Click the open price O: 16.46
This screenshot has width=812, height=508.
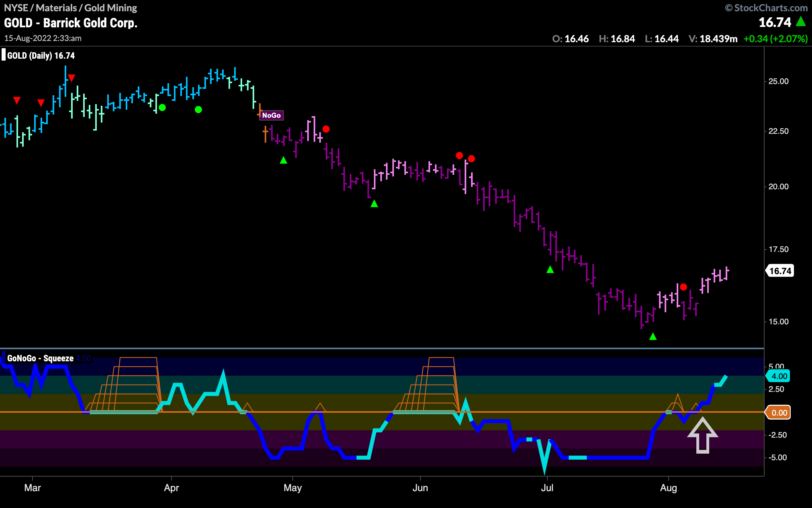coord(570,39)
